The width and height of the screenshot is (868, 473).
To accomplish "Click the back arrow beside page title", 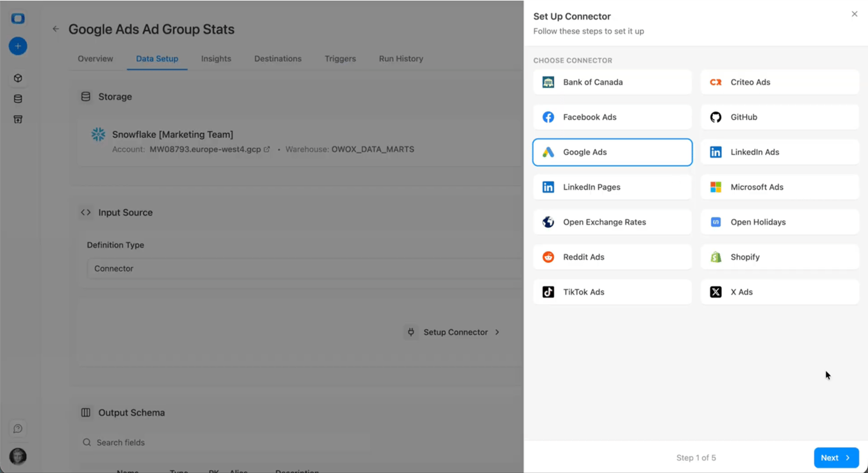I will (x=56, y=29).
